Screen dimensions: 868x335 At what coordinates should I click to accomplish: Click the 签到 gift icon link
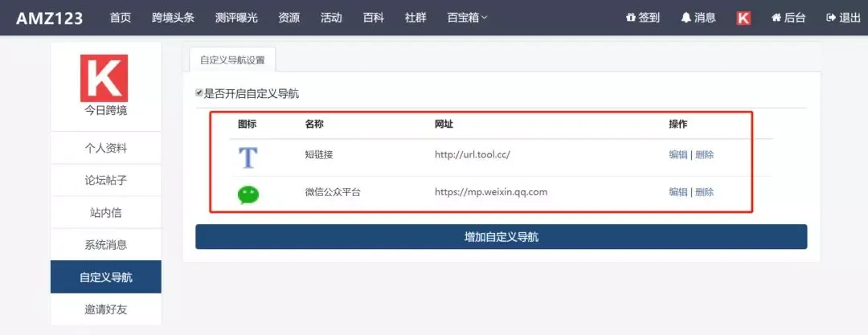(x=643, y=18)
